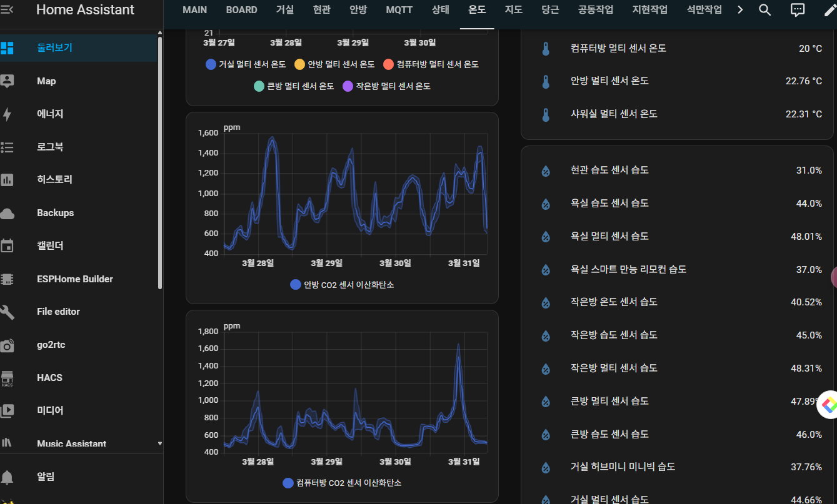
Task: Open the 에너지 lightning icon
Action: click(7, 114)
